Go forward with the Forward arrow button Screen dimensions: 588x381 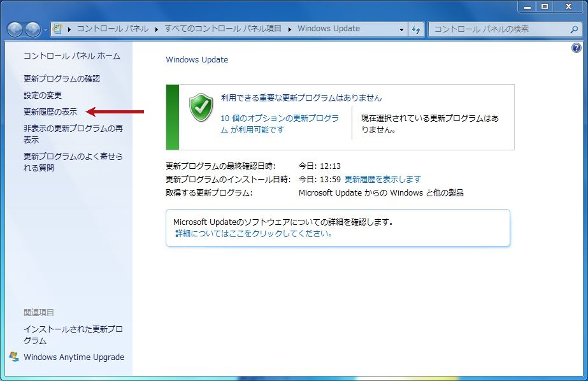(32, 29)
